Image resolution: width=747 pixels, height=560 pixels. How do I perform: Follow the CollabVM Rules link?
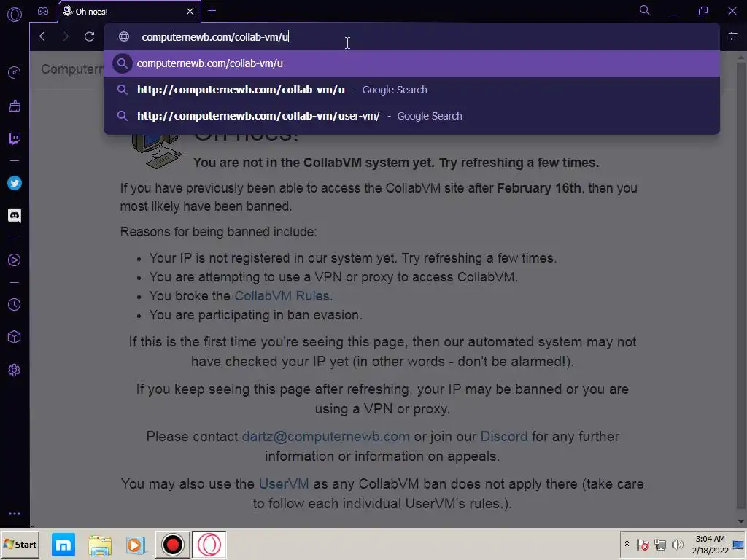pyautogui.click(x=282, y=296)
